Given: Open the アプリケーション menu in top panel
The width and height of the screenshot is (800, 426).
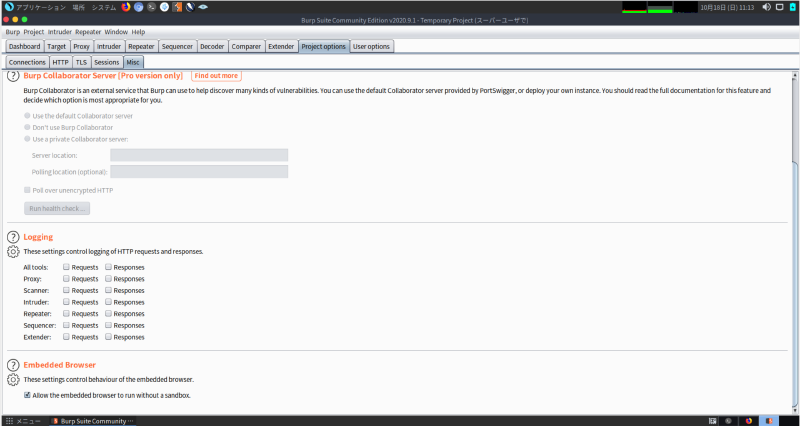Looking at the screenshot, I should [34, 6].
